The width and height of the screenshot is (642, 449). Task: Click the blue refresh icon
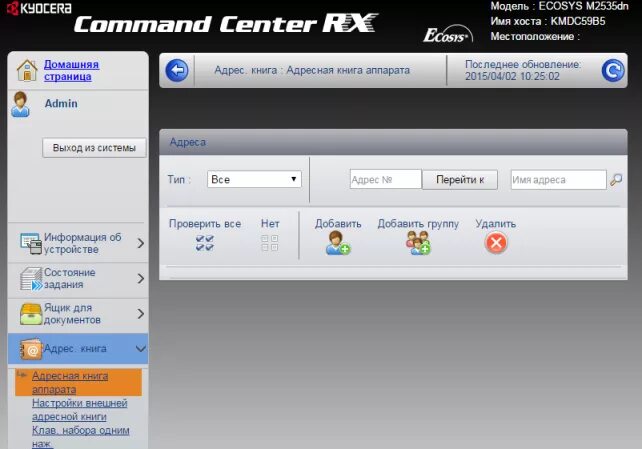(x=613, y=70)
